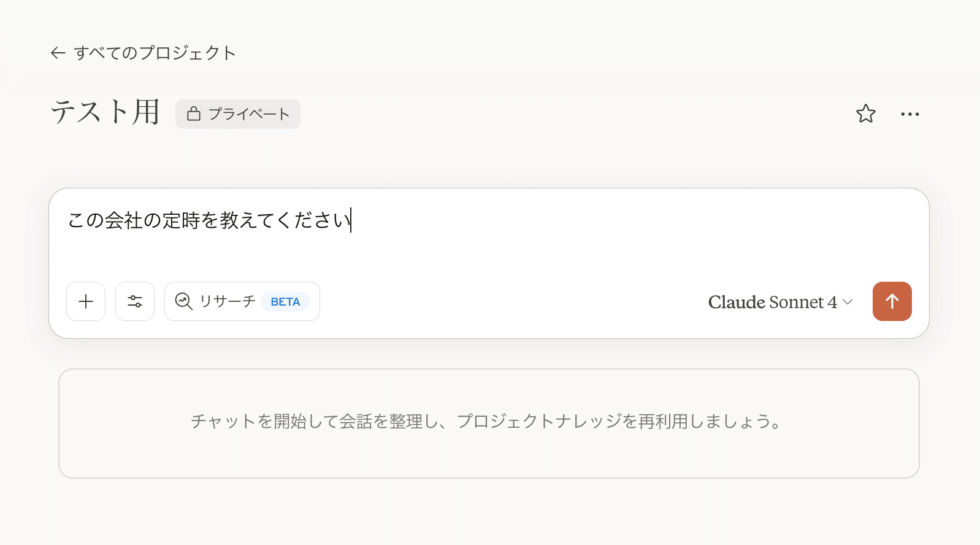Expand the chevron beside the model name
This screenshot has width=980, height=545.
coord(848,301)
